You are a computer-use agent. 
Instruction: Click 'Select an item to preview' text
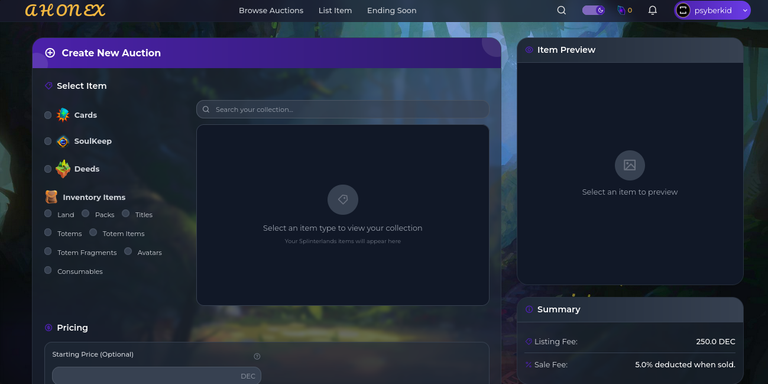630,192
